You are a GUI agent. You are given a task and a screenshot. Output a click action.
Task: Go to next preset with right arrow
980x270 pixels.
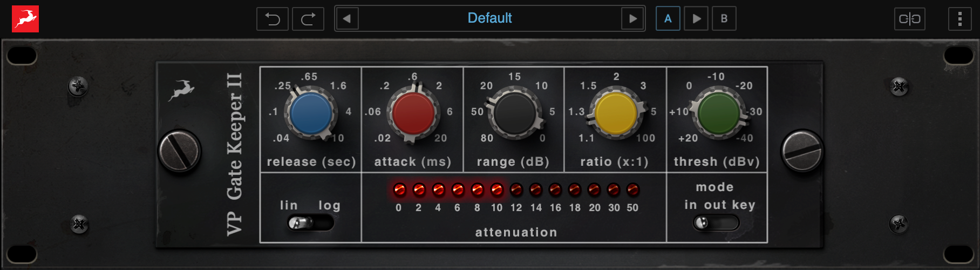(632, 19)
